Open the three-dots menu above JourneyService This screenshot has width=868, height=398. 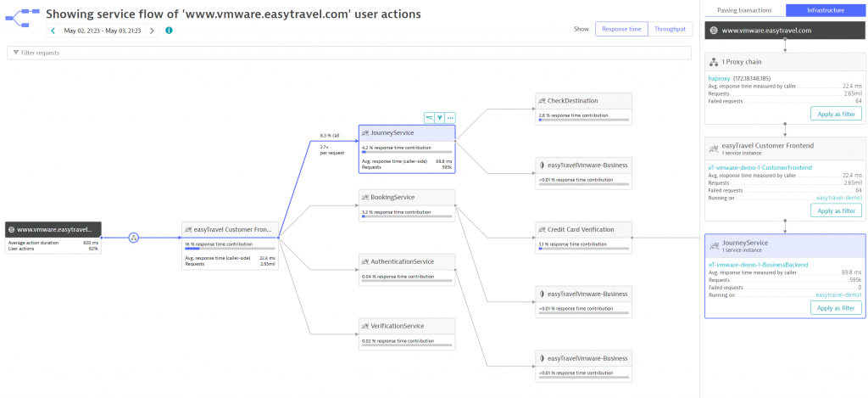(x=450, y=117)
